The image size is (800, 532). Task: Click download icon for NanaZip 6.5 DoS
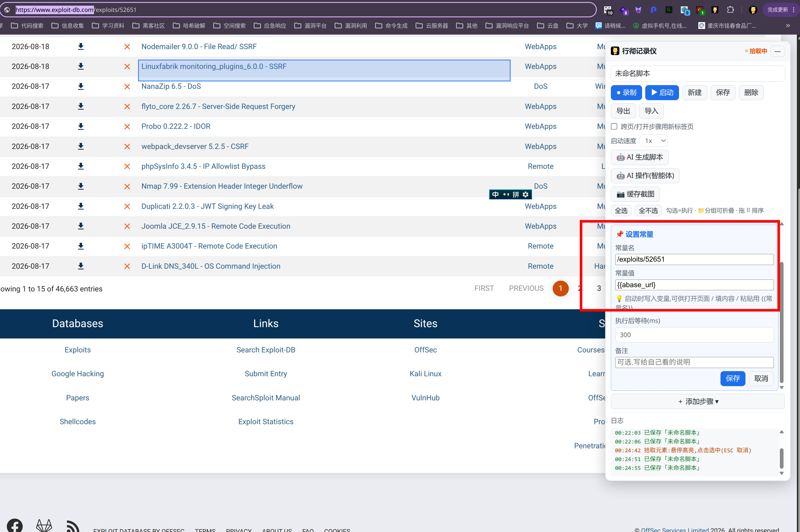[x=81, y=87]
